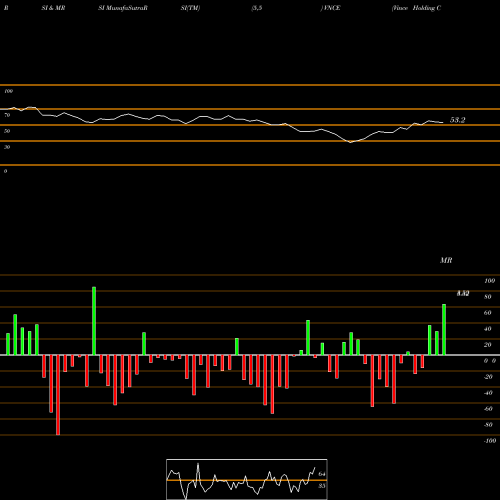Screen dimensions: 500x500
Task: Click the '80' label on MR axis
Action: click(488, 297)
